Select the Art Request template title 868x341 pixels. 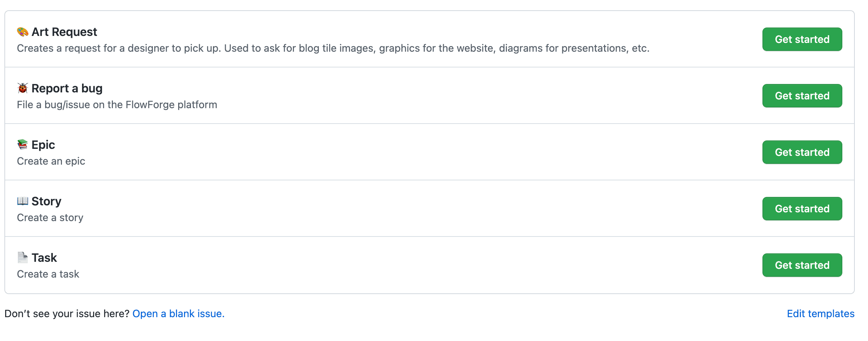coord(65,32)
